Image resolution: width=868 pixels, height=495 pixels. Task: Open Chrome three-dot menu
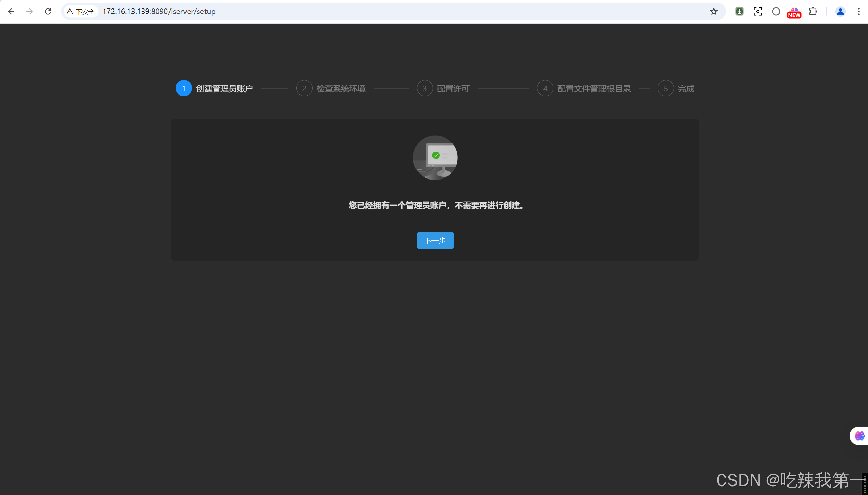pos(858,12)
